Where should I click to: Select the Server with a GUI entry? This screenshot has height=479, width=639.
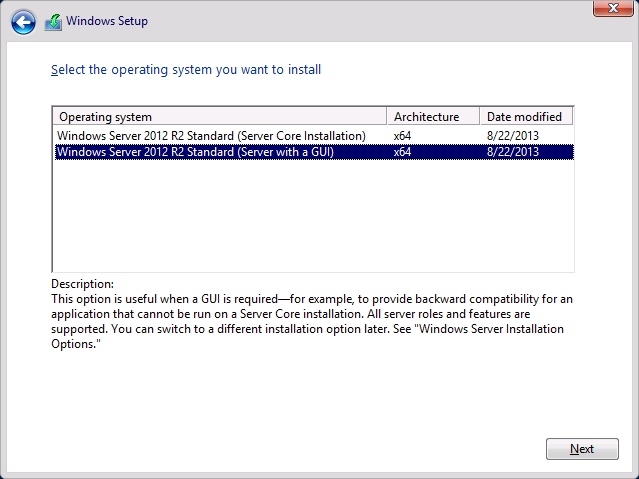[x=314, y=152]
